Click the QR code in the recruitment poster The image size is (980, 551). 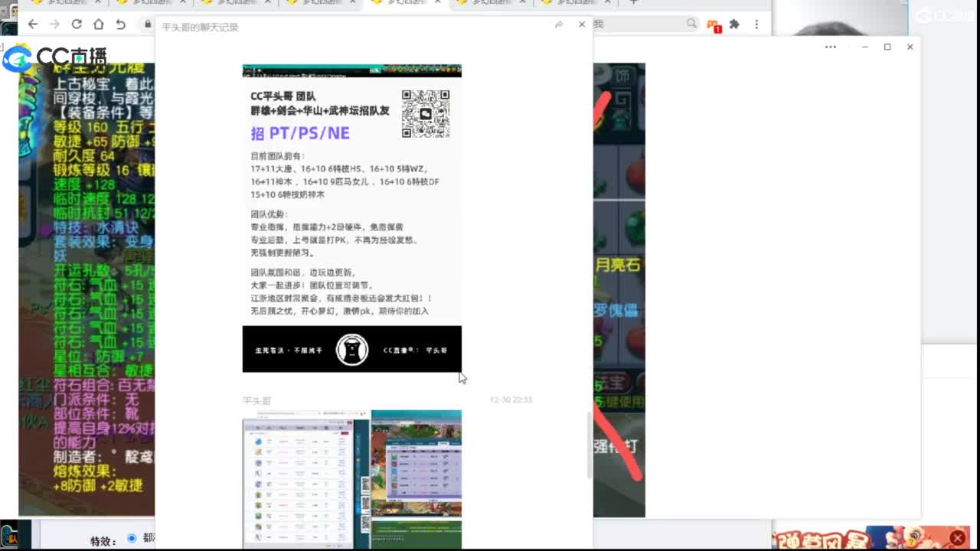[426, 114]
